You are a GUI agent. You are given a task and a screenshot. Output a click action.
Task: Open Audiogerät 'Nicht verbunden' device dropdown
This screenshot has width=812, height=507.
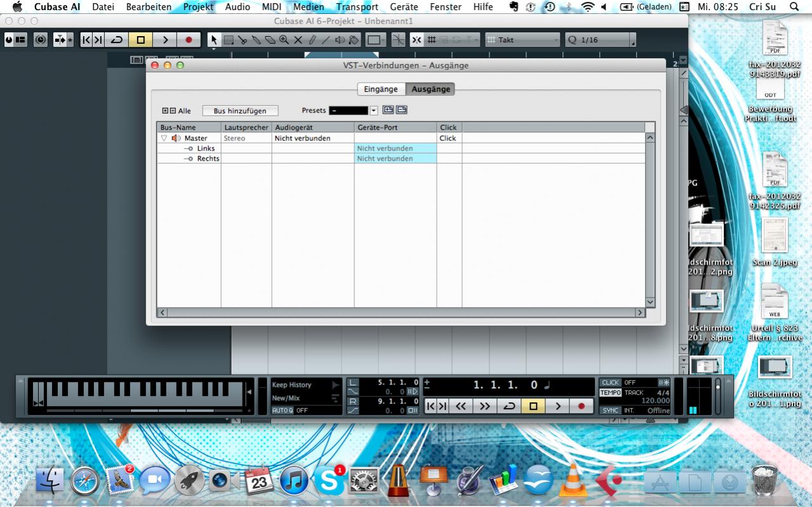[x=313, y=138]
